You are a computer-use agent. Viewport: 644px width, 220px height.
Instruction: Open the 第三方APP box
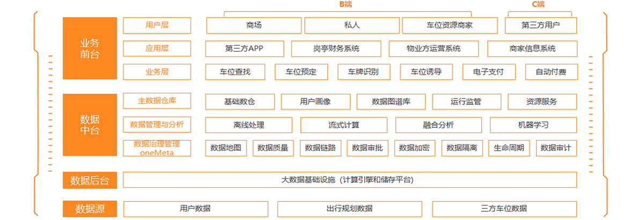click(245, 48)
